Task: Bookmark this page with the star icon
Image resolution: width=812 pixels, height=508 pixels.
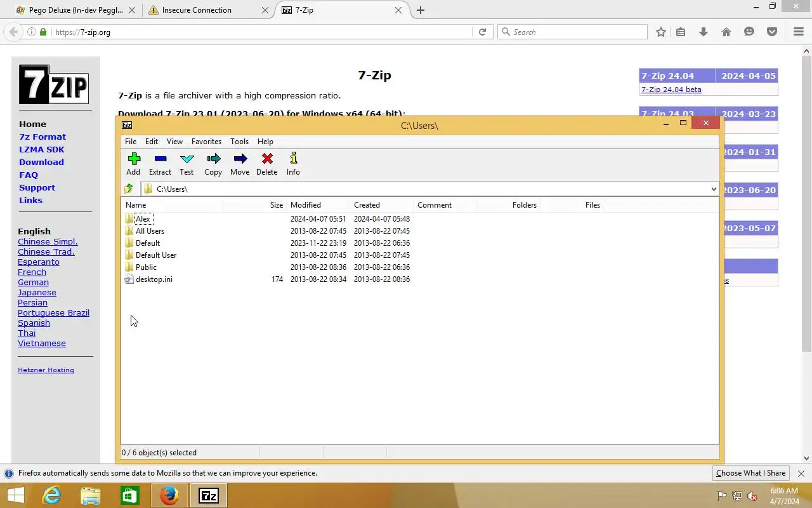Action: (661, 32)
